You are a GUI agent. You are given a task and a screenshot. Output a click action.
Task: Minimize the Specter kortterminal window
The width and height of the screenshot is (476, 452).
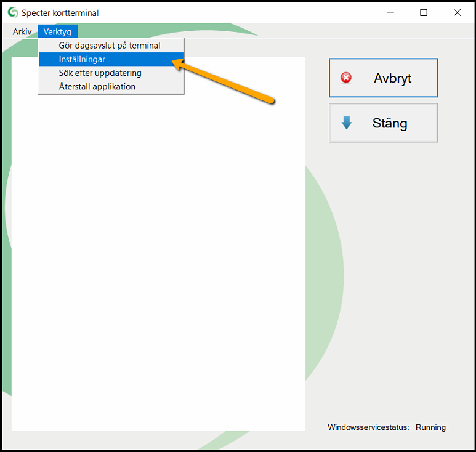(x=390, y=13)
